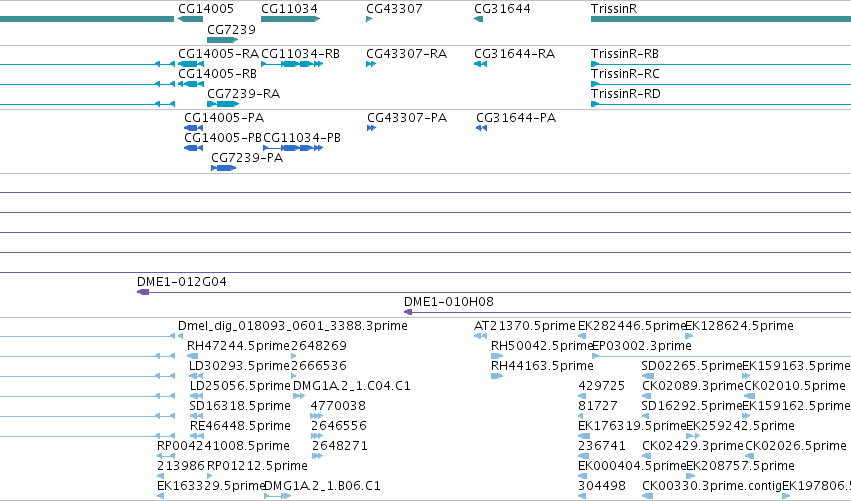Viewport: 851px width, 501px height.
Task: Select the CG31644 gene arrow
Action: click(478, 19)
